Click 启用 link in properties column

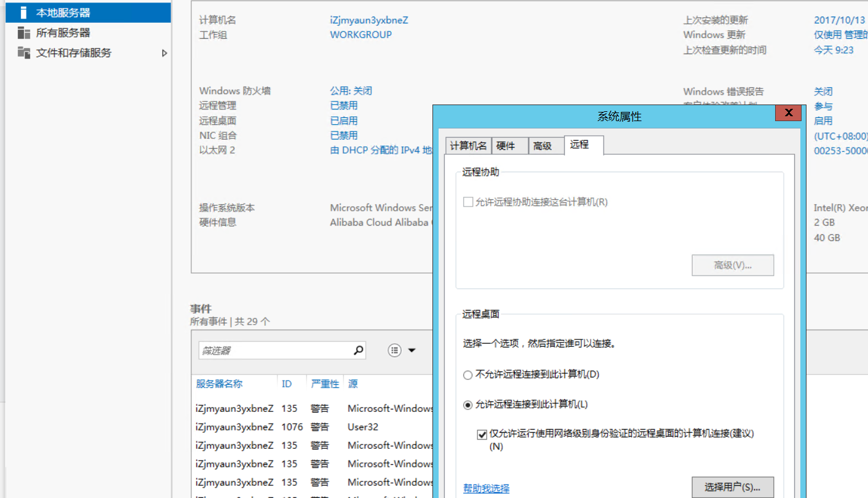point(823,121)
